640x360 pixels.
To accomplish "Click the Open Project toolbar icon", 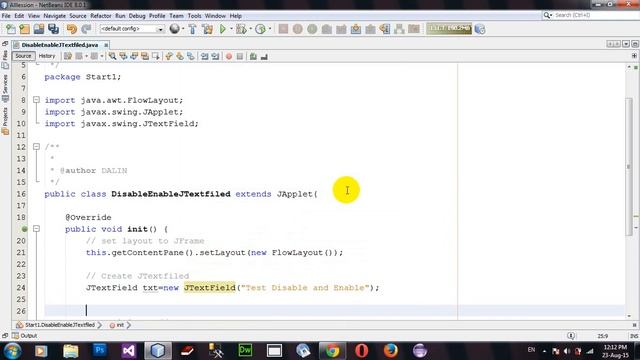I will click(39, 29).
